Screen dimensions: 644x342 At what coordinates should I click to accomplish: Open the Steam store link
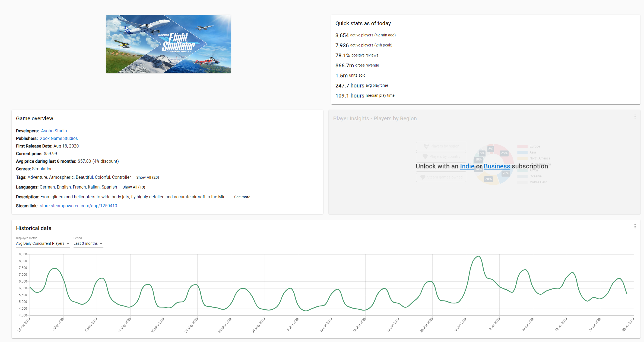[x=78, y=206]
